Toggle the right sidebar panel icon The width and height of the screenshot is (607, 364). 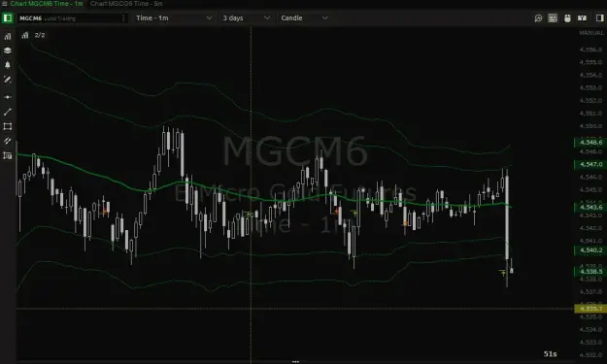(599, 18)
